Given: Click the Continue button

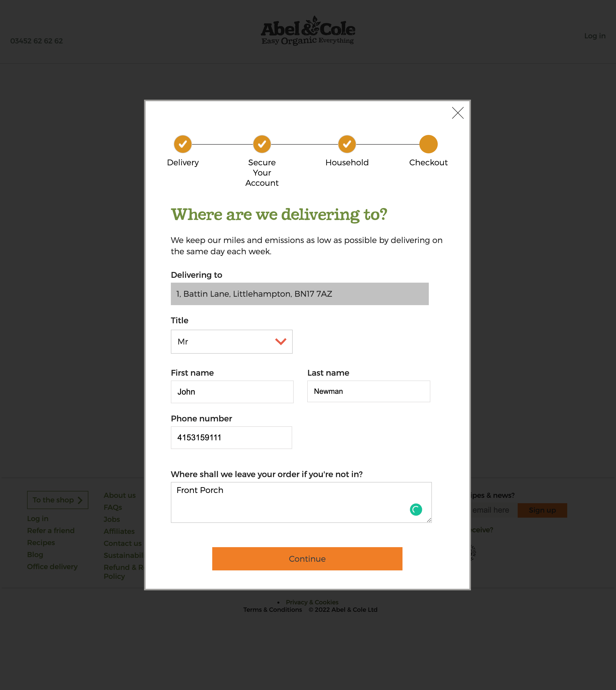Looking at the screenshot, I should click(307, 559).
